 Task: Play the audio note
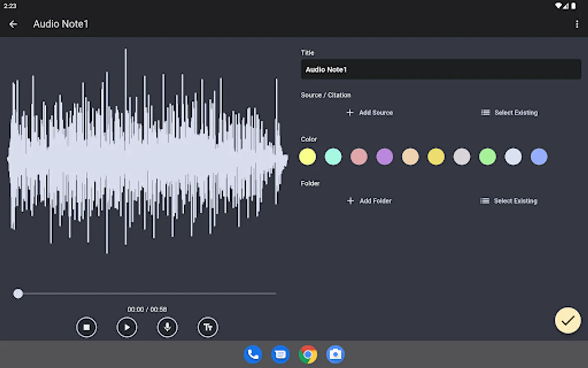click(127, 327)
